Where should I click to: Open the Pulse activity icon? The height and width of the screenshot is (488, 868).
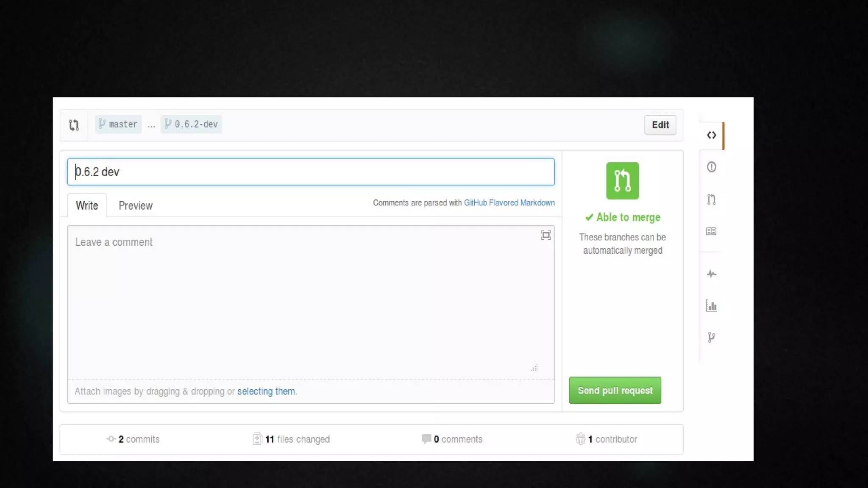click(x=711, y=274)
